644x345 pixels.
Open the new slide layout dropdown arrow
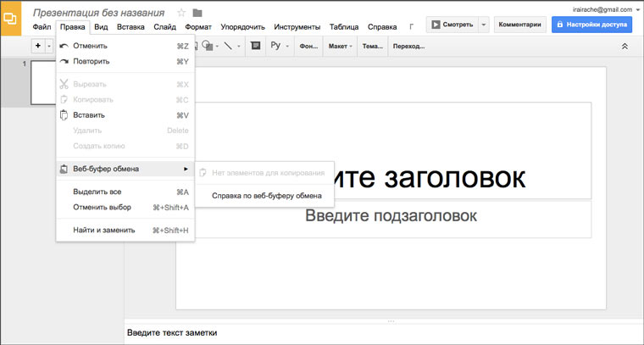click(50, 46)
